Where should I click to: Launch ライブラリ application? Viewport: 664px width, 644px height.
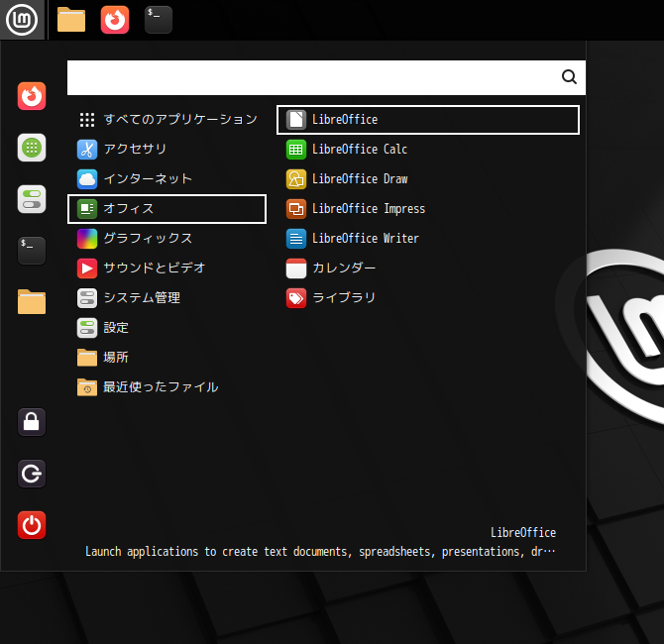click(x=428, y=298)
